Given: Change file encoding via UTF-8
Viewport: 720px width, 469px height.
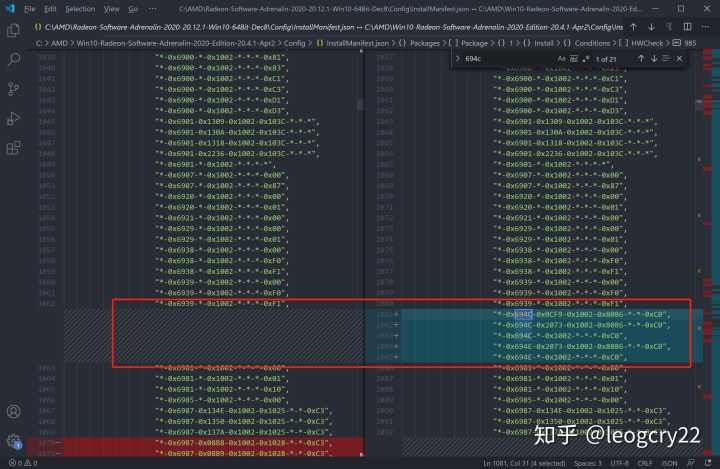Looking at the screenshot, I should pos(619,463).
